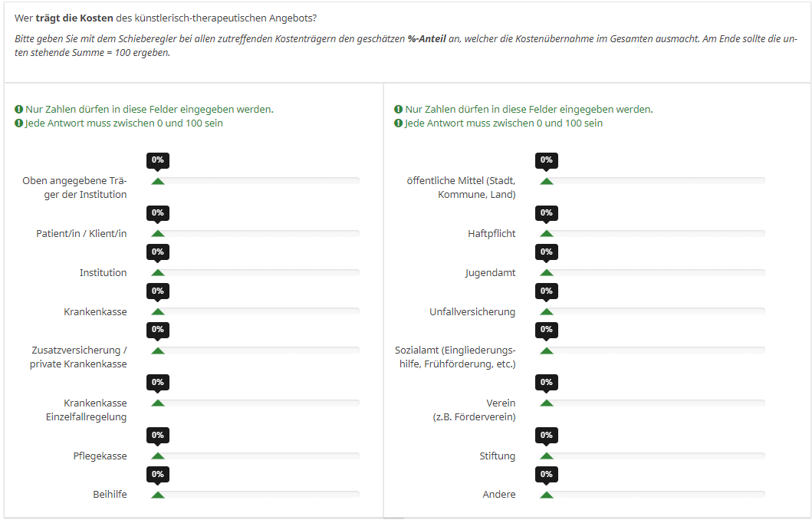Select the Institution slider handle

coord(158,272)
